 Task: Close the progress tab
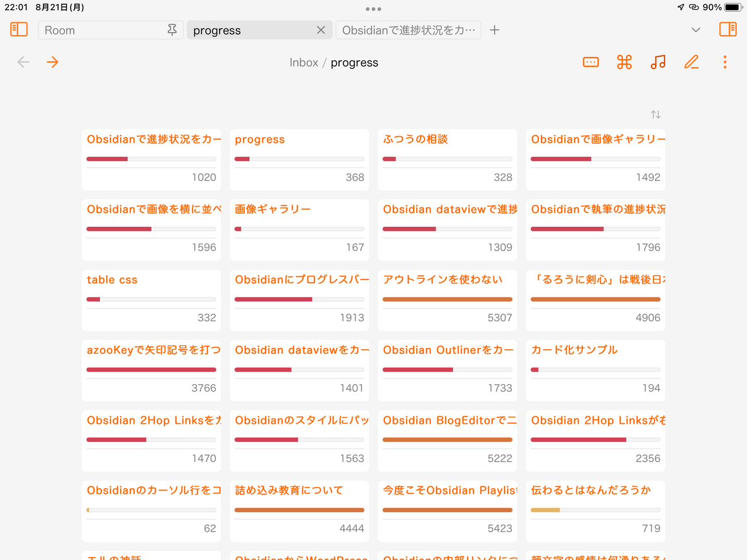(x=321, y=30)
